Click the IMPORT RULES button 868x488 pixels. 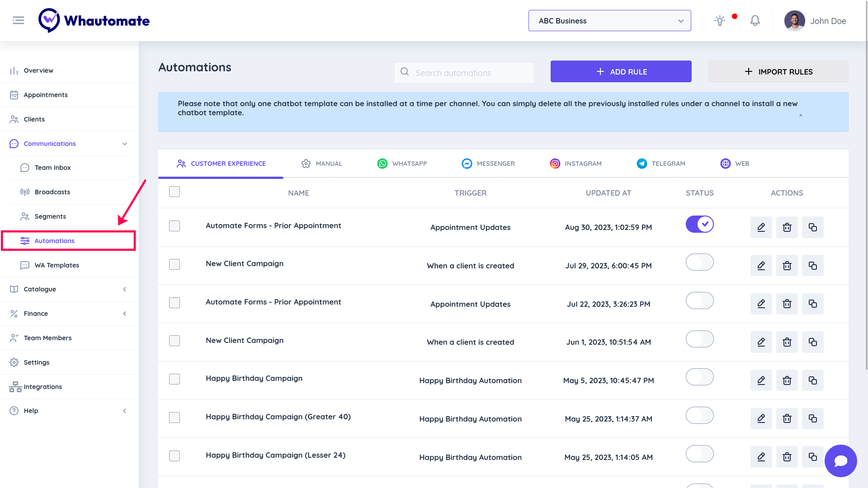[778, 71]
